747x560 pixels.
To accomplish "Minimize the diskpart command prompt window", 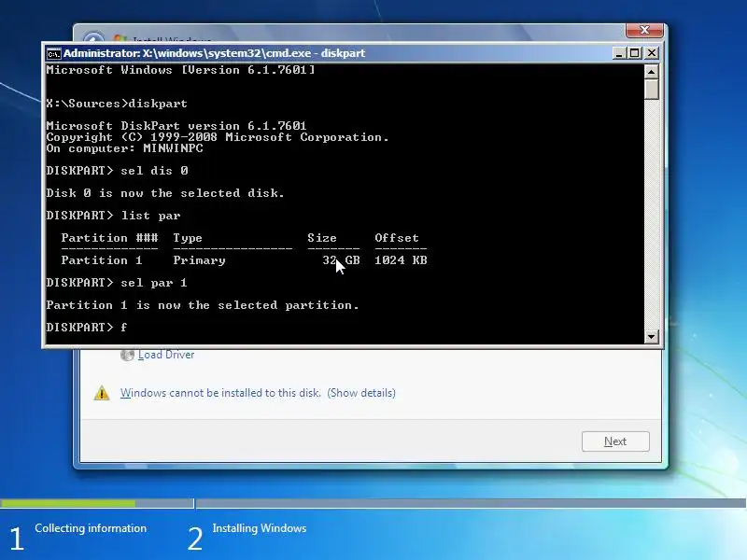I will 618,53.
